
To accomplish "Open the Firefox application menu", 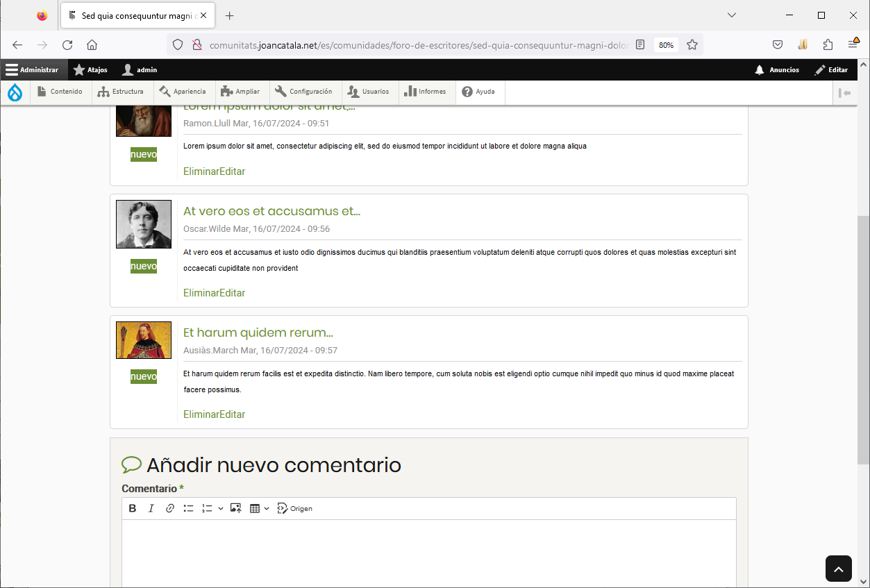I will [x=853, y=44].
